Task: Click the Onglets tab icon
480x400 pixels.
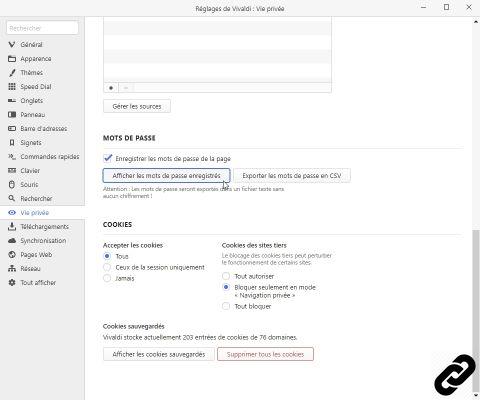Action: click(x=12, y=101)
